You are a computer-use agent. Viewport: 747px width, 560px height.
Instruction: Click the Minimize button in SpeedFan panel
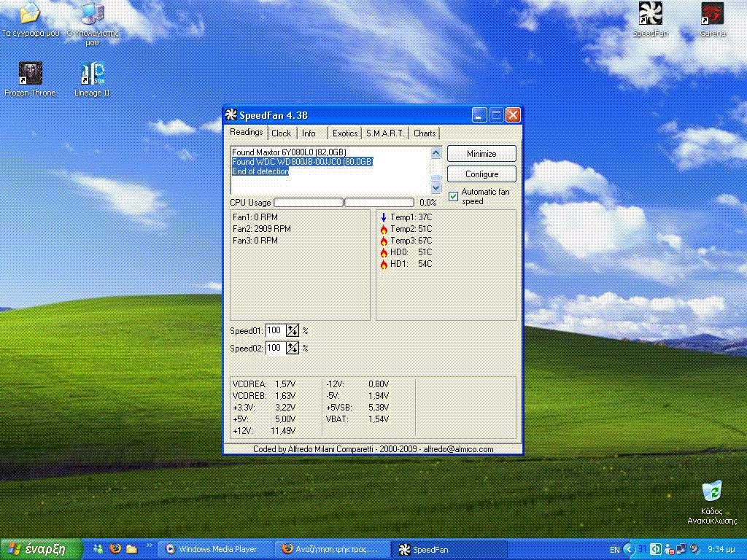[481, 154]
